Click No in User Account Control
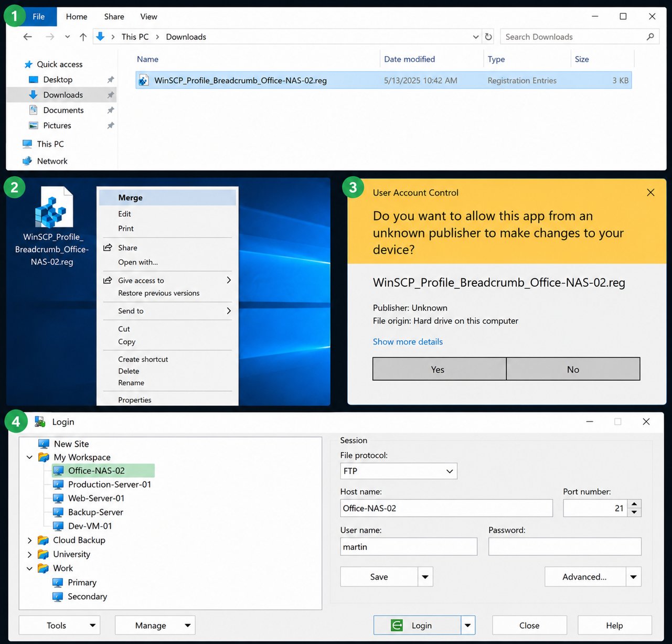 (x=573, y=369)
